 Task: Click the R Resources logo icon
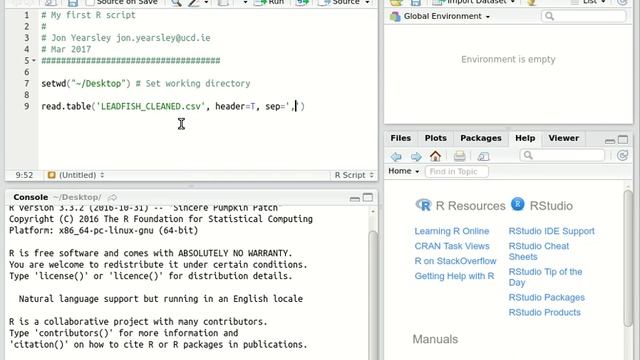point(423,205)
